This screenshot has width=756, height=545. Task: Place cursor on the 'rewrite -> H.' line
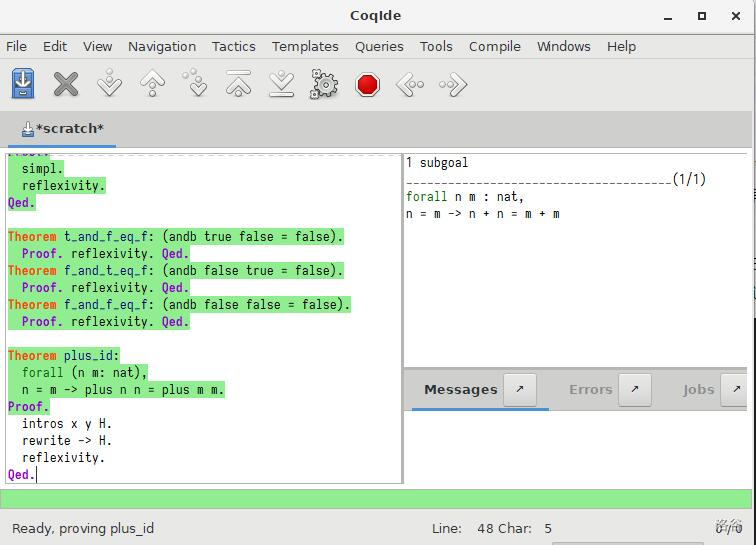(67, 440)
